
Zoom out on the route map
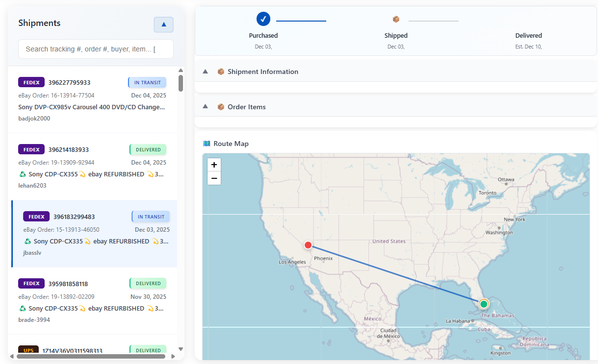click(x=214, y=178)
